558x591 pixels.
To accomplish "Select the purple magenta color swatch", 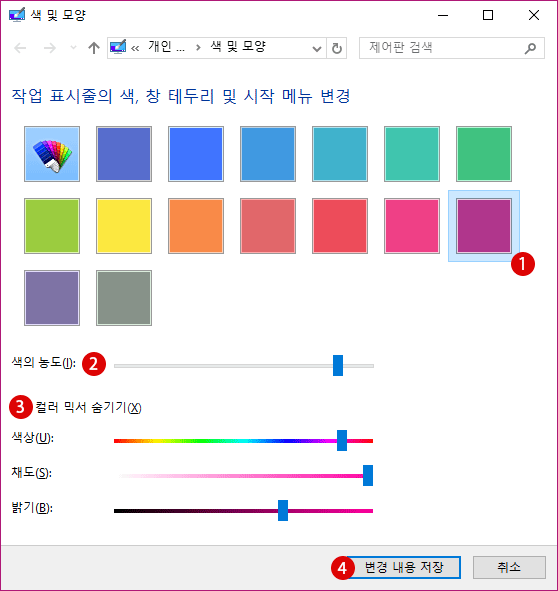I will point(484,226).
